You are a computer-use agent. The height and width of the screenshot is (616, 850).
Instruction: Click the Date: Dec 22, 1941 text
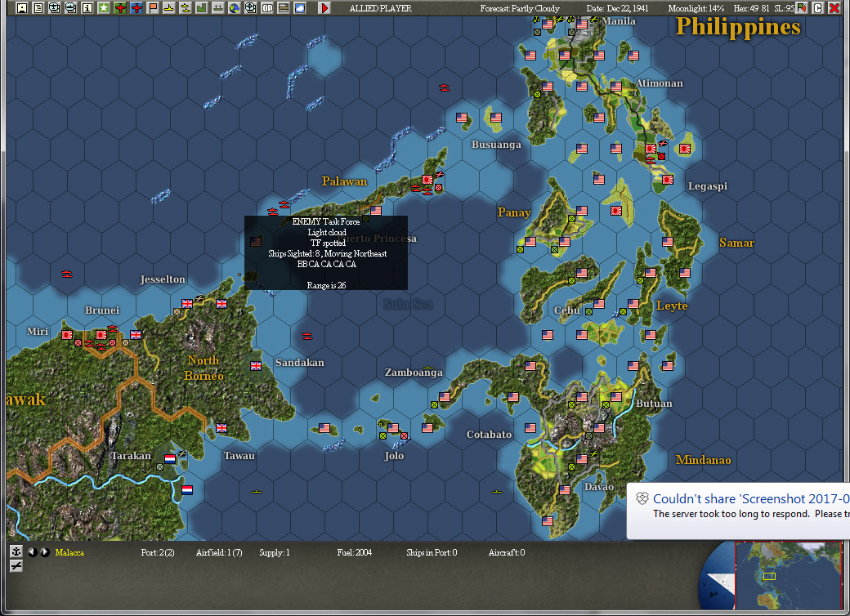click(617, 8)
